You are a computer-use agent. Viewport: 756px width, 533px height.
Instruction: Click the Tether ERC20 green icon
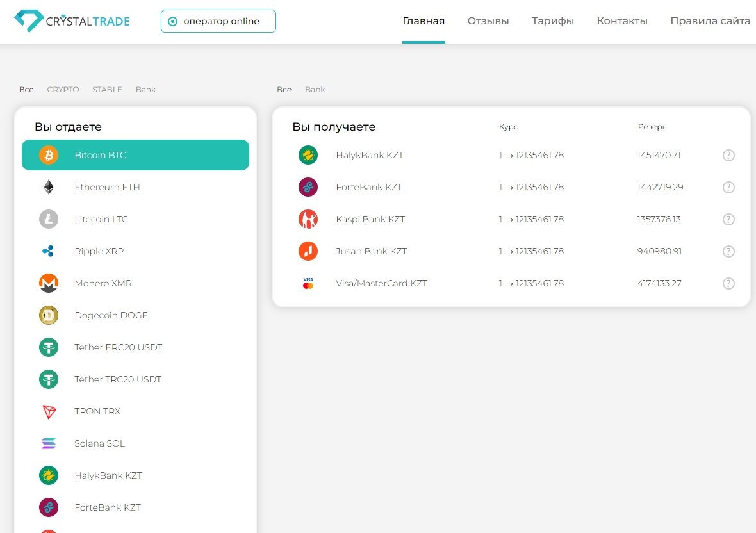pyautogui.click(x=49, y=347)
